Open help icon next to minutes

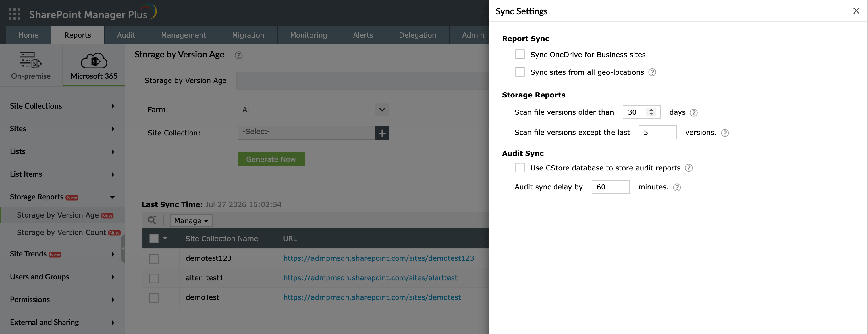(677, 187)
